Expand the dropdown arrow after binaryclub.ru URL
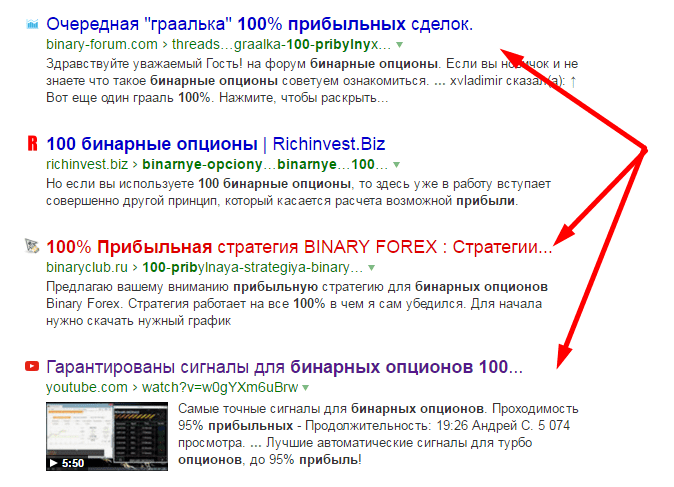Image resolution: width=674 pixels, height=487 pixels. 371,268
